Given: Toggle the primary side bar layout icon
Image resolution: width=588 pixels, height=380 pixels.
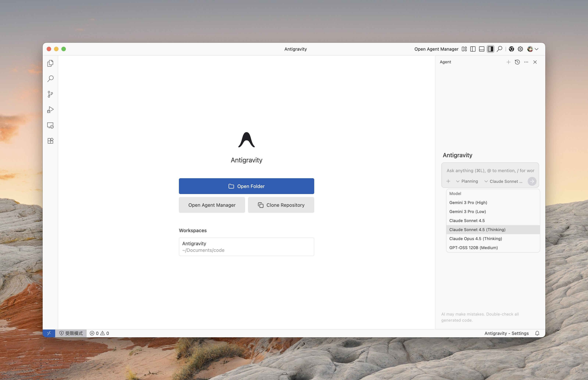Looking at the screenshot, I should coord(473,49).
